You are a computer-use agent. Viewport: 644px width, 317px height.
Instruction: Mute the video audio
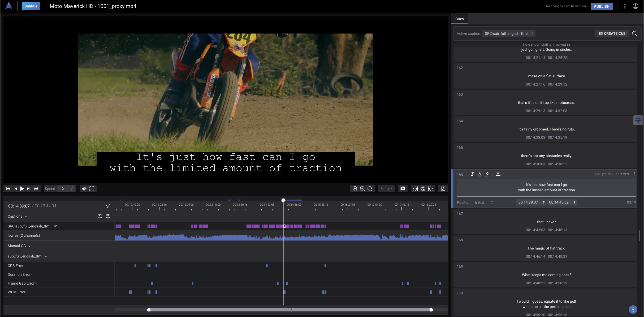click(84, 189)
